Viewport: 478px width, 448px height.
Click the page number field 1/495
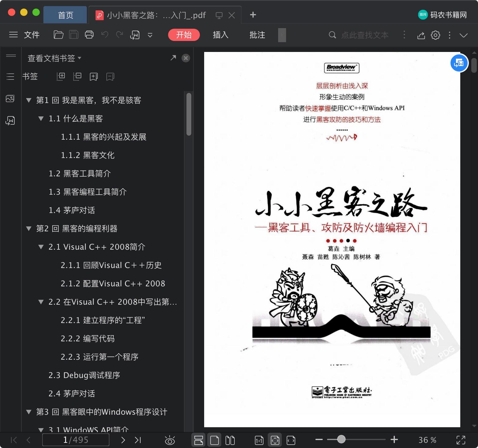pyautogui.click(x=75, y=440)
